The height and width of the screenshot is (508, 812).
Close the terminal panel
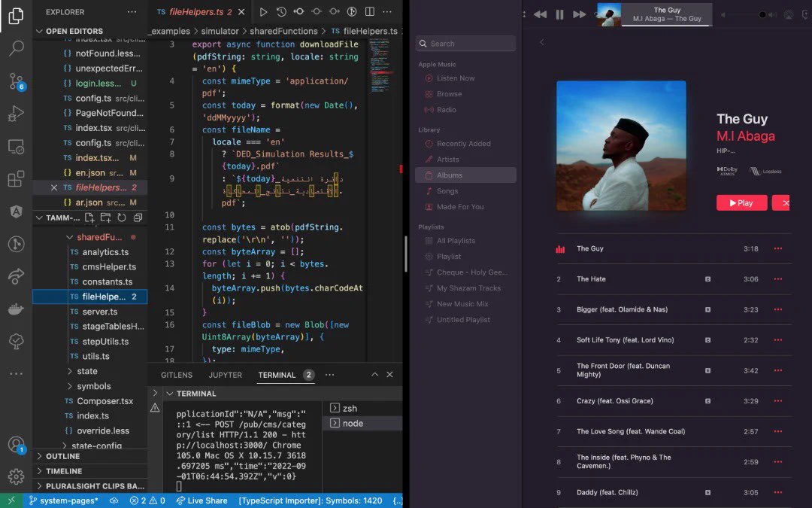(389, 374)
